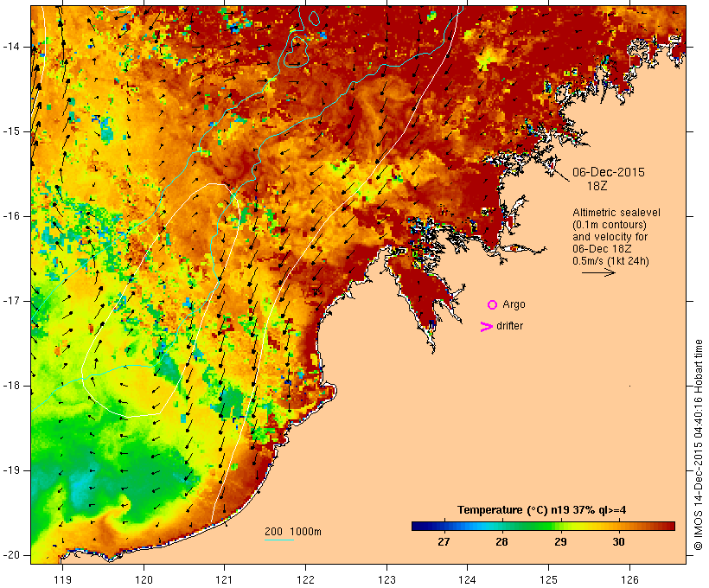Click longitude axis label '125'
Screen dimensions: 709x588
[549, 579]
